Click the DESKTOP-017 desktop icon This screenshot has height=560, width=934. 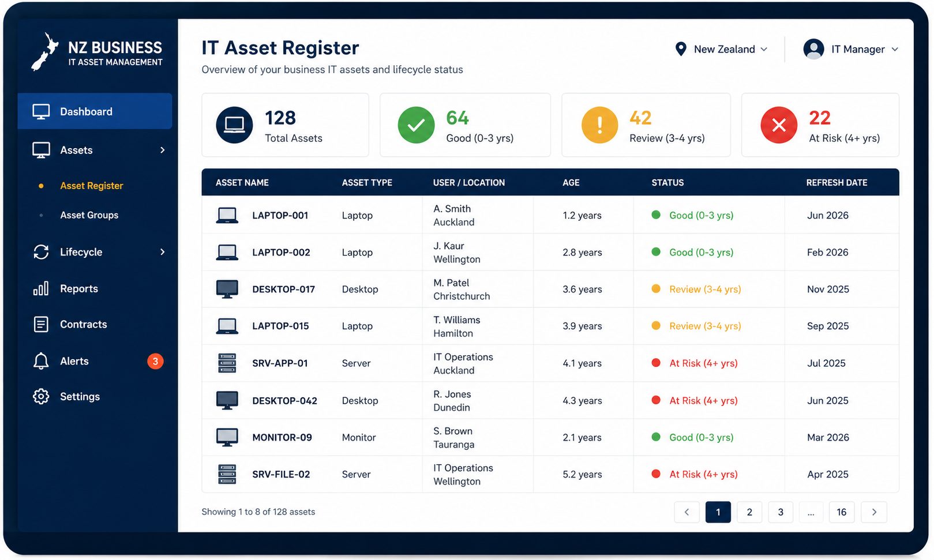click(x=227, y=289)
